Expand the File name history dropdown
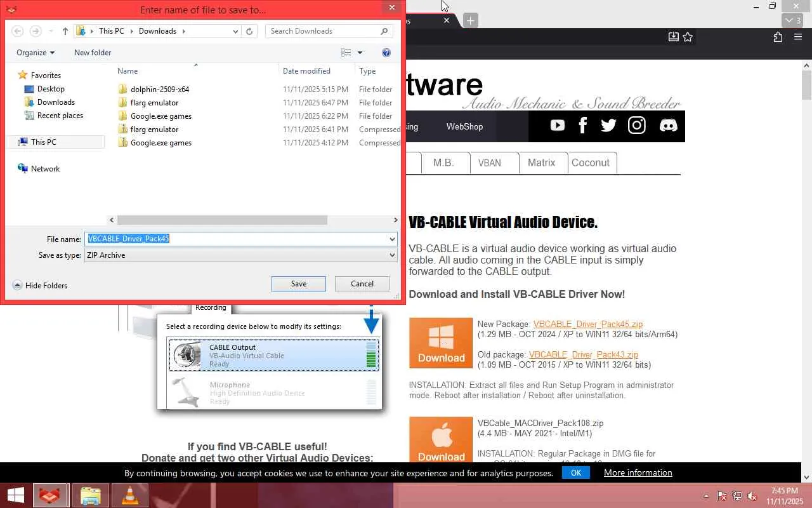 coord(392,239)
